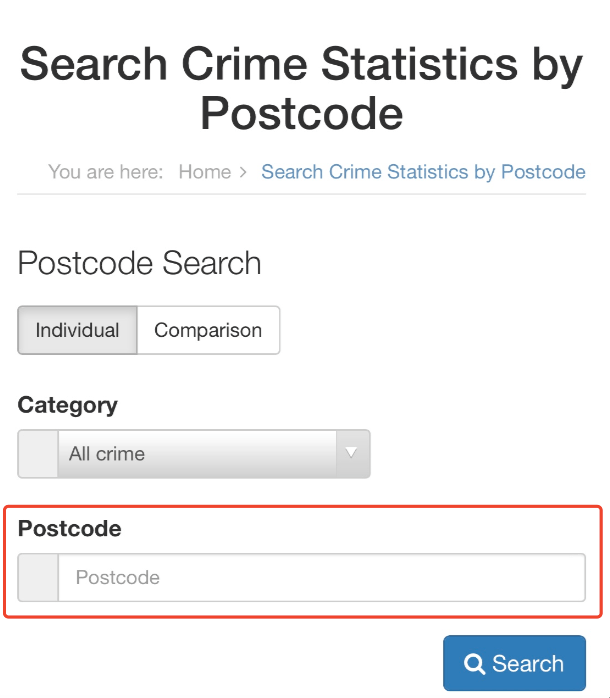This screenshot has width=610, height=698.
Task: Open Search Crime Statistics by Postcode breadcrumb link
Action: pos(423,172)
